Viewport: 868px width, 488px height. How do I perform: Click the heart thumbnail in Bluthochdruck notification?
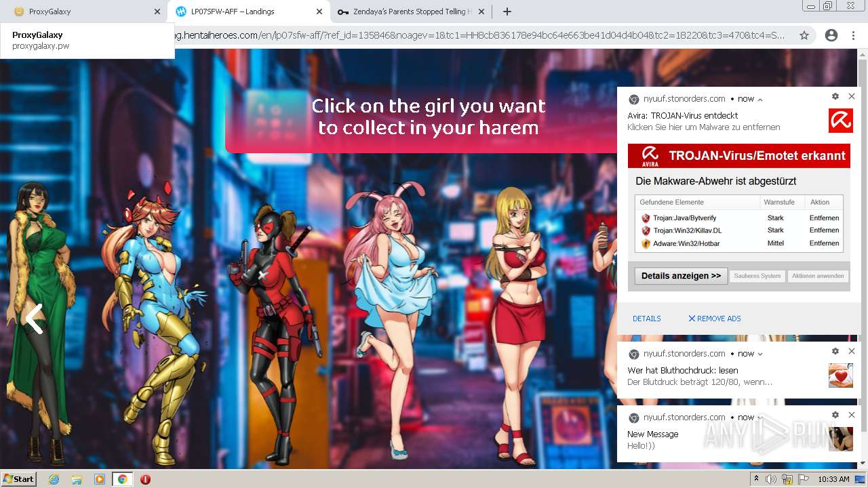coord(841,375)
